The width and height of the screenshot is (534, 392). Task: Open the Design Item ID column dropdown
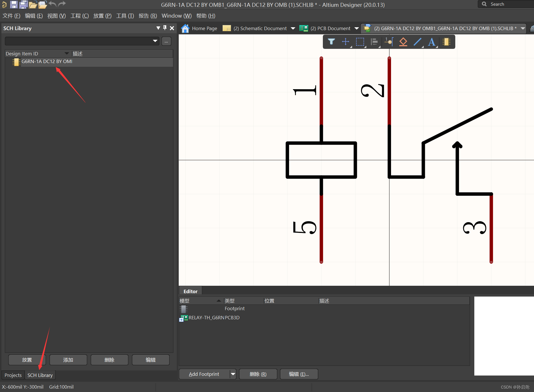(x=67, y=53)
